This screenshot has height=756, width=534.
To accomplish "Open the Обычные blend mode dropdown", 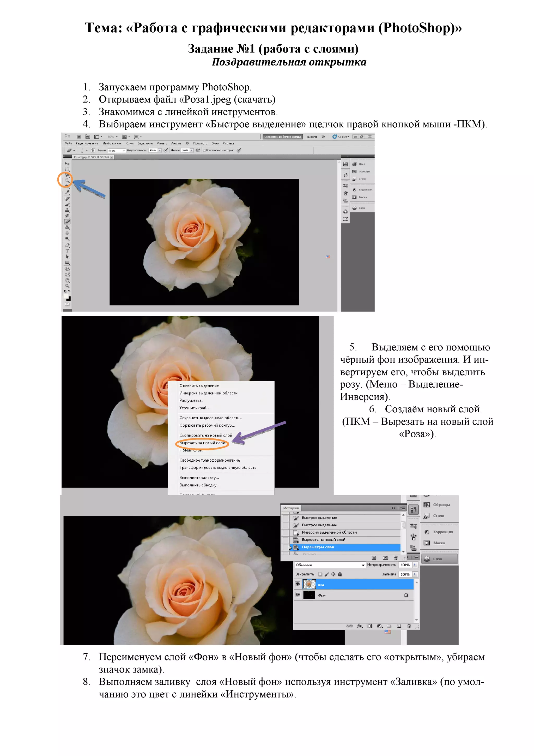I will 330,565.
